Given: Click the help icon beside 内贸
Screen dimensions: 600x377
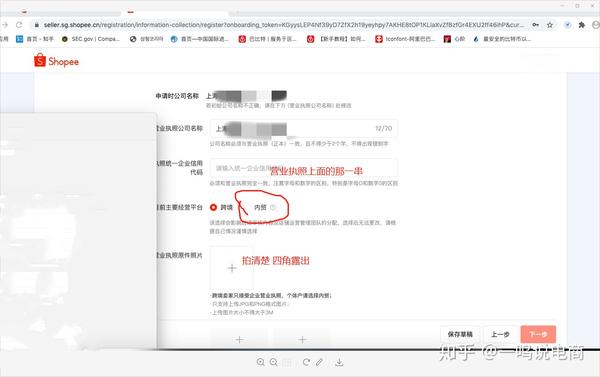Looking at the screenshot, I should (x=273, y=207).
